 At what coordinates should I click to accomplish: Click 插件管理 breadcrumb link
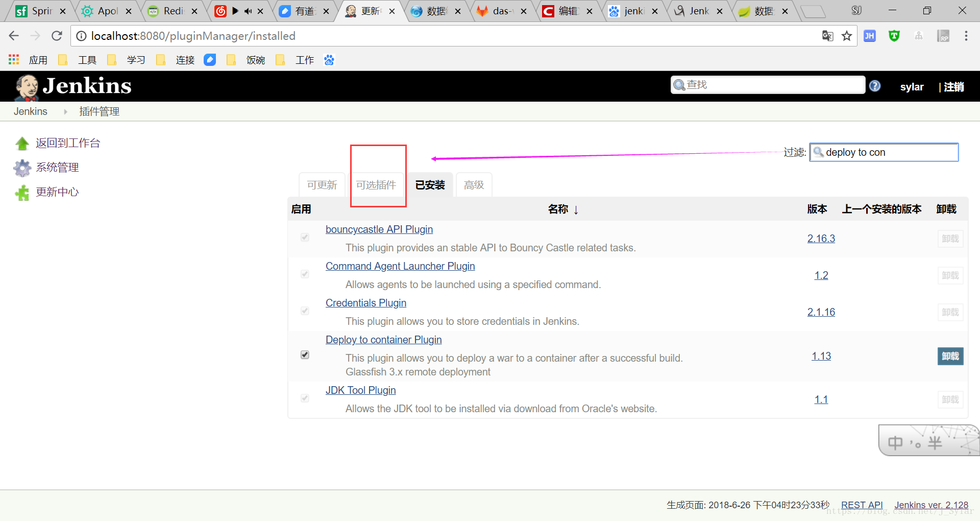tap(99, 111)
